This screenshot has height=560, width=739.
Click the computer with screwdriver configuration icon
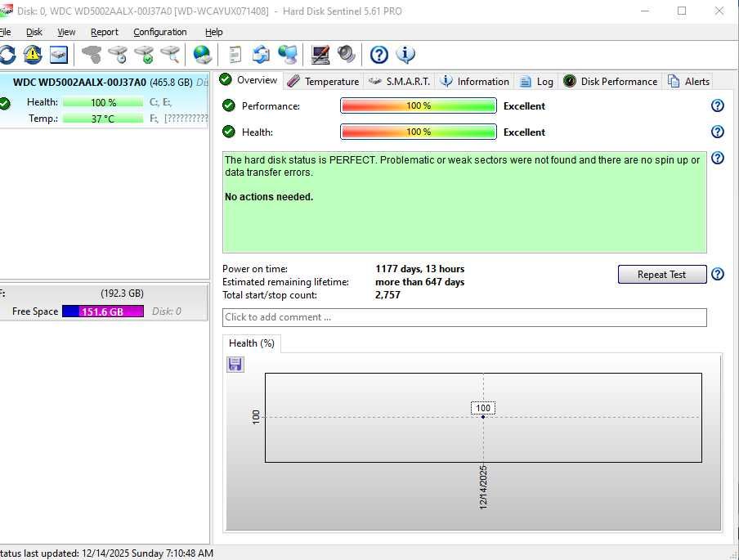320,55
